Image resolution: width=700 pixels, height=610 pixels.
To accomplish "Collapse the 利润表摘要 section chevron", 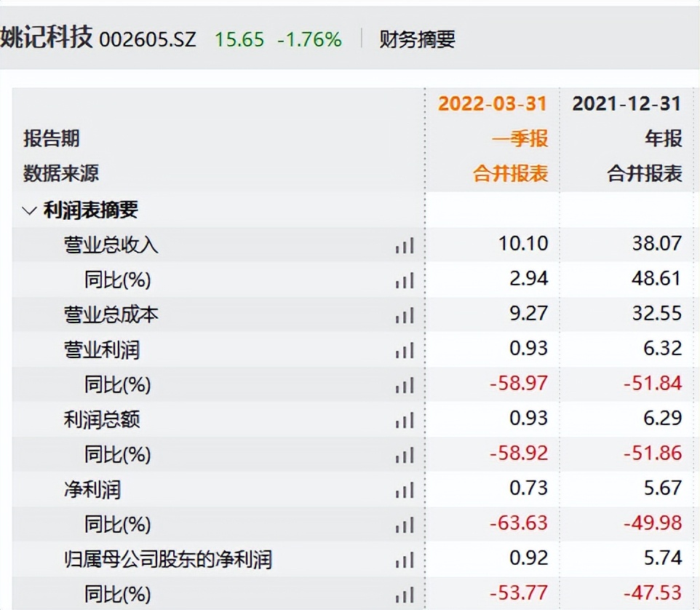I will point(29,210).
